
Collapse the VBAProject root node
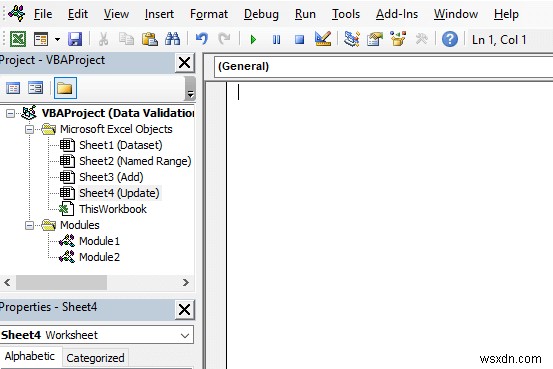tap(11, 114)
